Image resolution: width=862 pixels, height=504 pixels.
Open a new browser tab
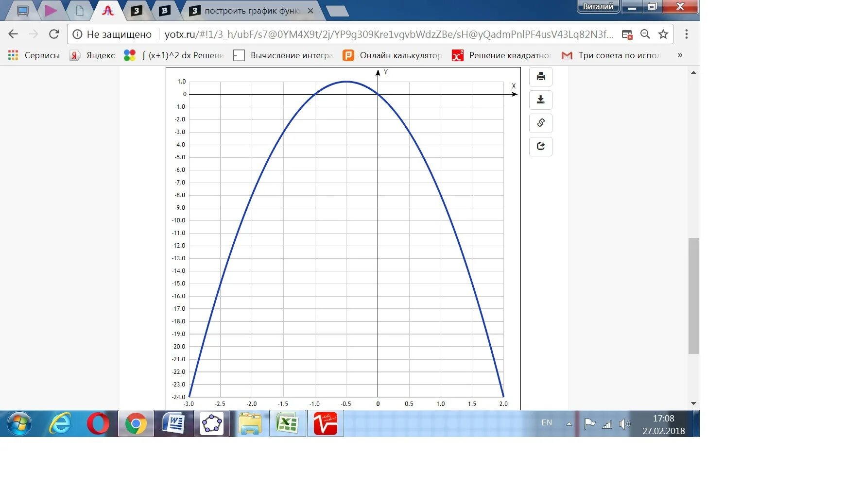point(337,11)
